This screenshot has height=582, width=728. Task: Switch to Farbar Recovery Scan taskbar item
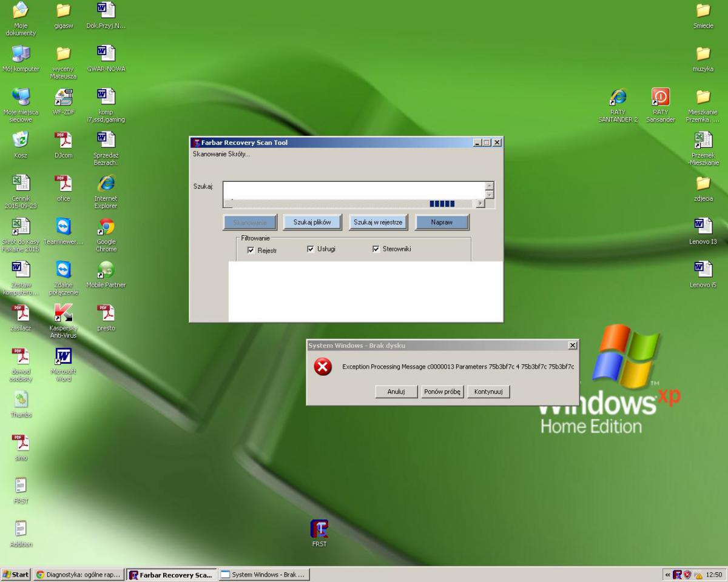click(171, 574)
